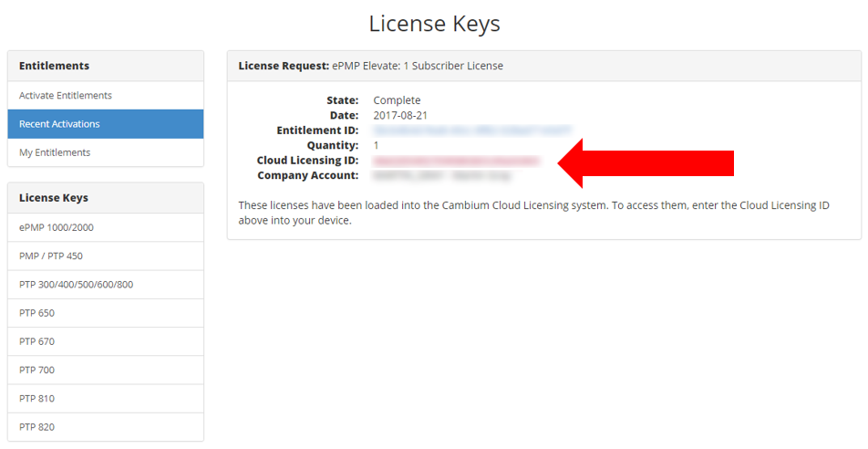Click the blurred Cloud Licensing ID value
Screen dimensions: 868x449
coord(457,161)
